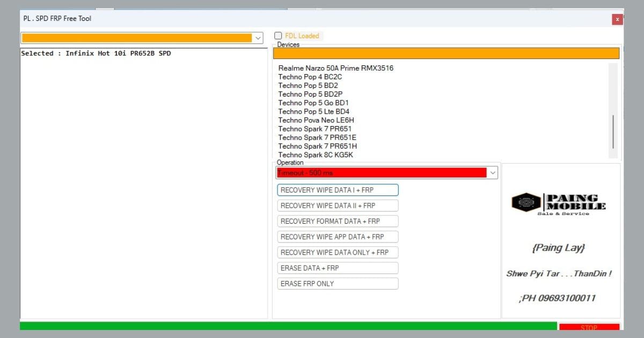Image resolution: width=644 pixels, height=338 pixels.
Task: Open the device selection combo box
Action: coord(142,38)
